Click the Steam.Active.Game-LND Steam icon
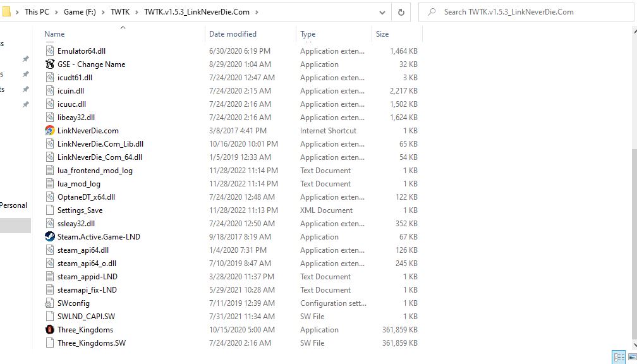The image size is (637, 364). [x=50, y=236]
